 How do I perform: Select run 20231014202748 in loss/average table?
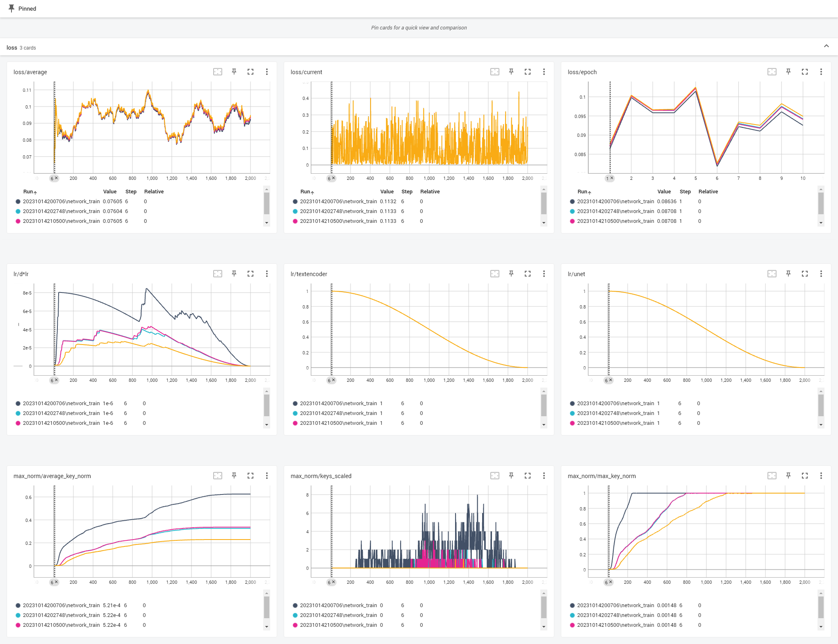[61, 211]
